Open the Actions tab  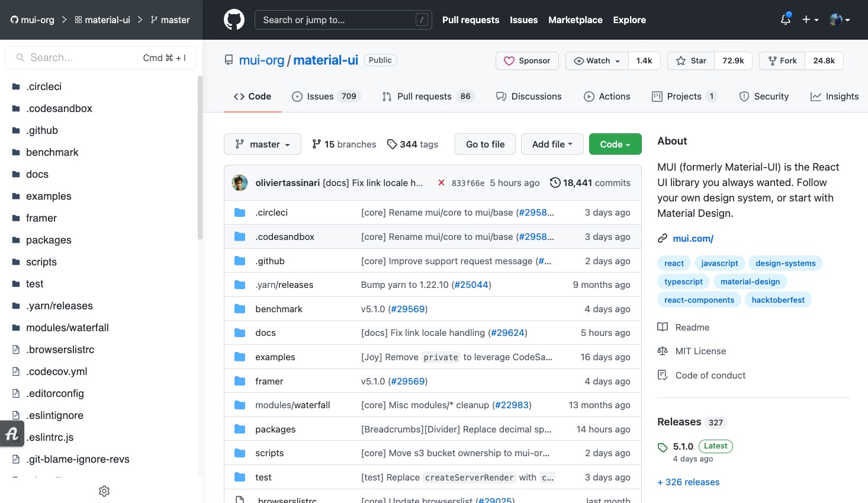(607, 96)
